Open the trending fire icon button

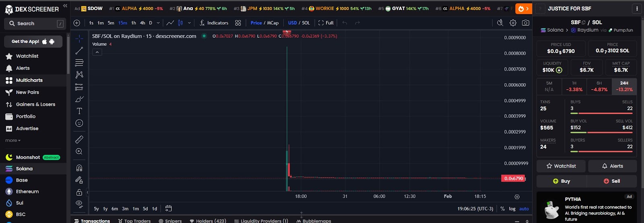click(x=524, y=8)
